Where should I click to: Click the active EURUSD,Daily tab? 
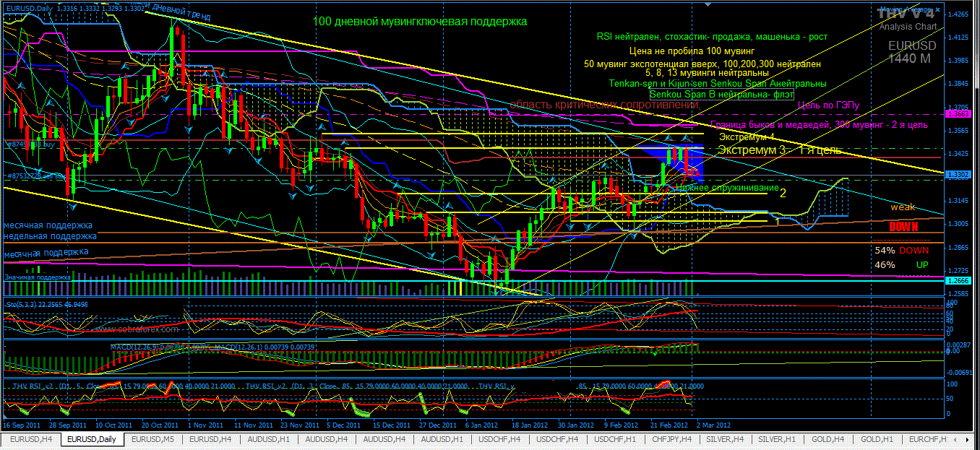(x=92, y=439)
